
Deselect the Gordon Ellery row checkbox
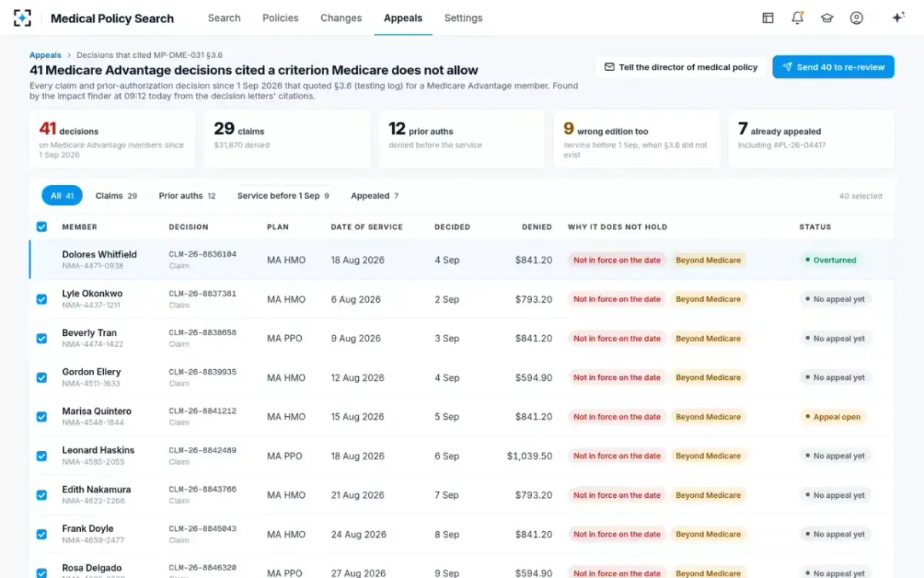pyautogui.click(x=42, y=378)
